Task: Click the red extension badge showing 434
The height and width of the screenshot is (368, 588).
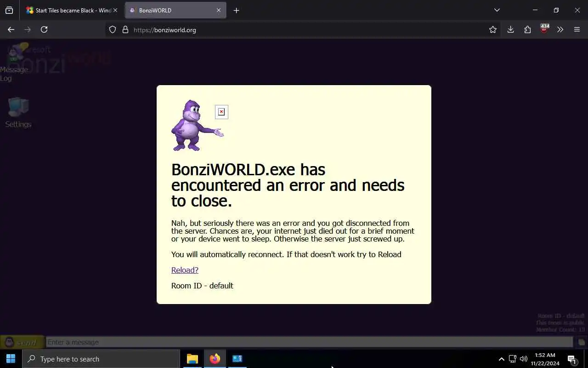Action: tap(544, 29)
